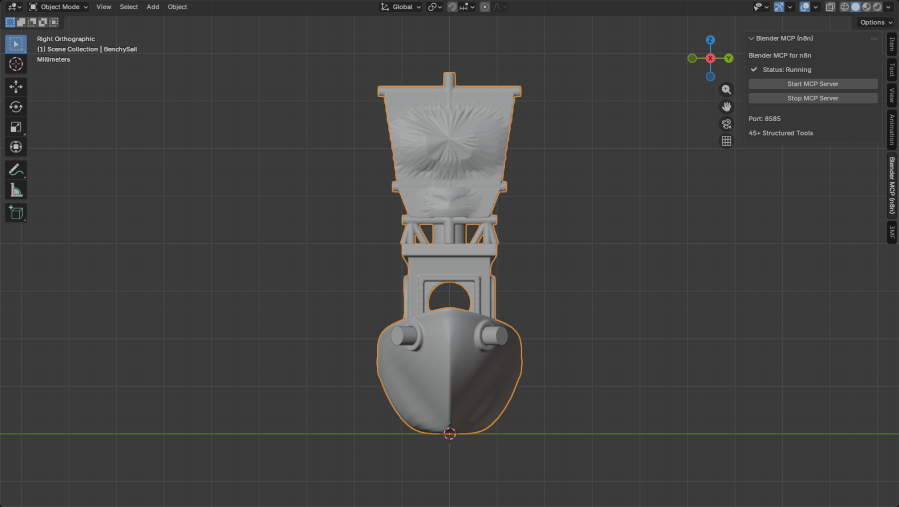This screenshot has height=507, width=899.
Task: Toggle the camera view icon
Action: (726, 124)
